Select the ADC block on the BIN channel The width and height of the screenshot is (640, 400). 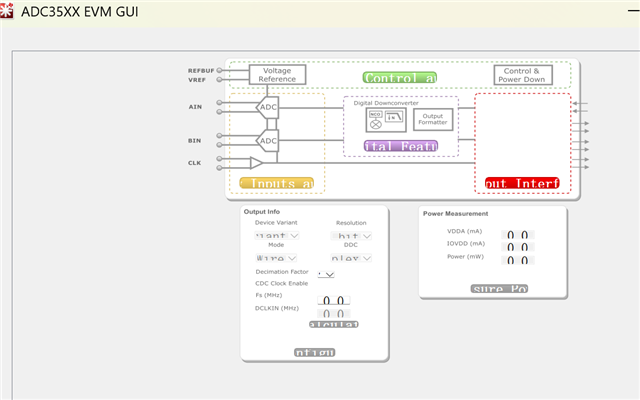click(268, 141)
